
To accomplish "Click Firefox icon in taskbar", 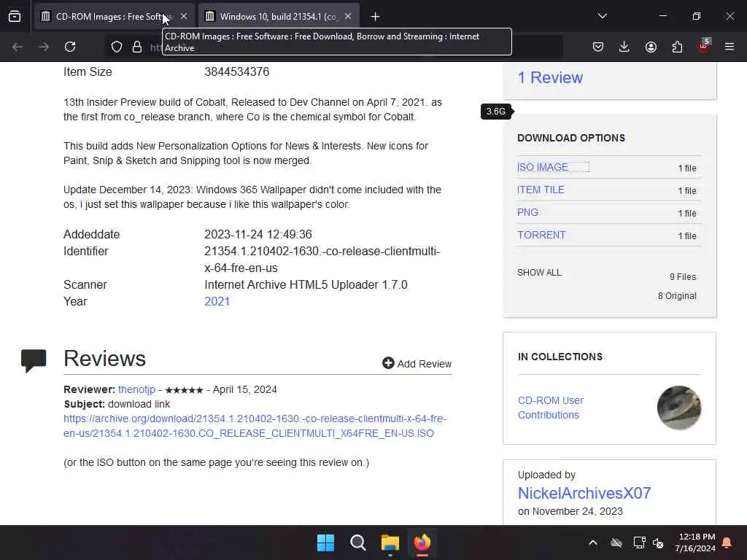I will click(x=422, y=542).
